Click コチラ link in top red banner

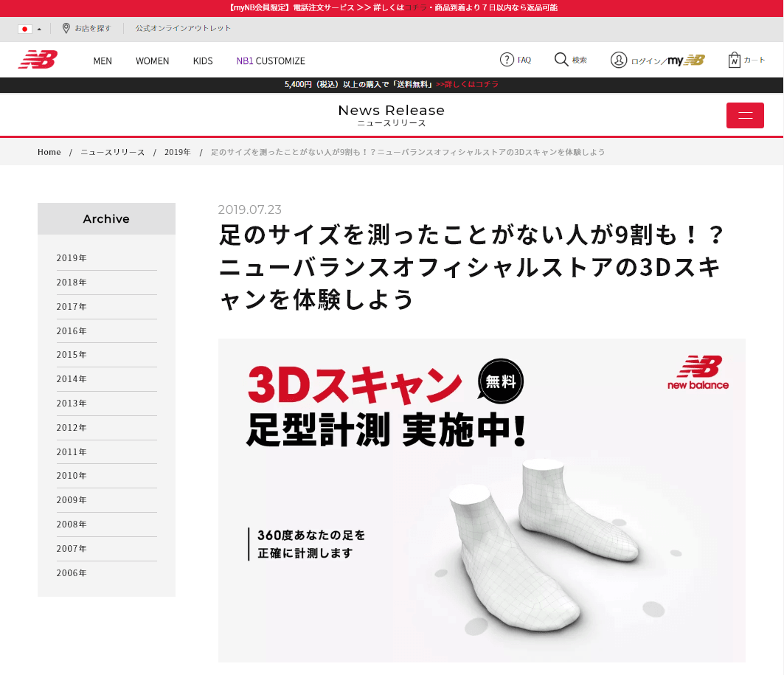tap(416, 7)
